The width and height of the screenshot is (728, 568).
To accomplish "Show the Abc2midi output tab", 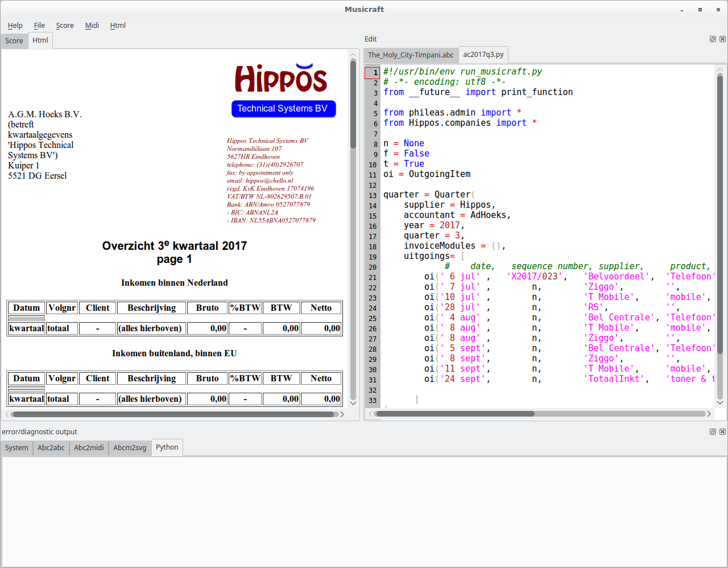I will pyautogui.click(x=89, y=448).
